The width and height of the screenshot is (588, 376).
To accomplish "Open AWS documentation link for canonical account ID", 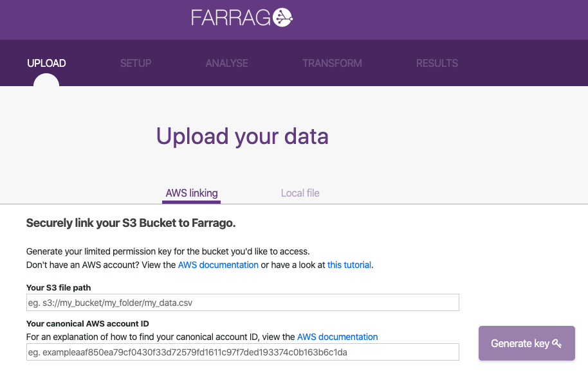I will click(337, 337).
